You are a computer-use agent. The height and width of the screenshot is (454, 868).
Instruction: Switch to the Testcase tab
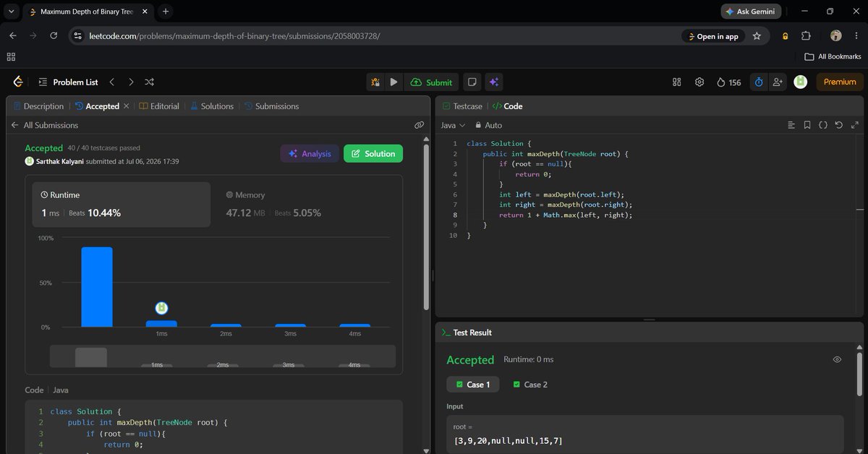click(x=461, y=106)
